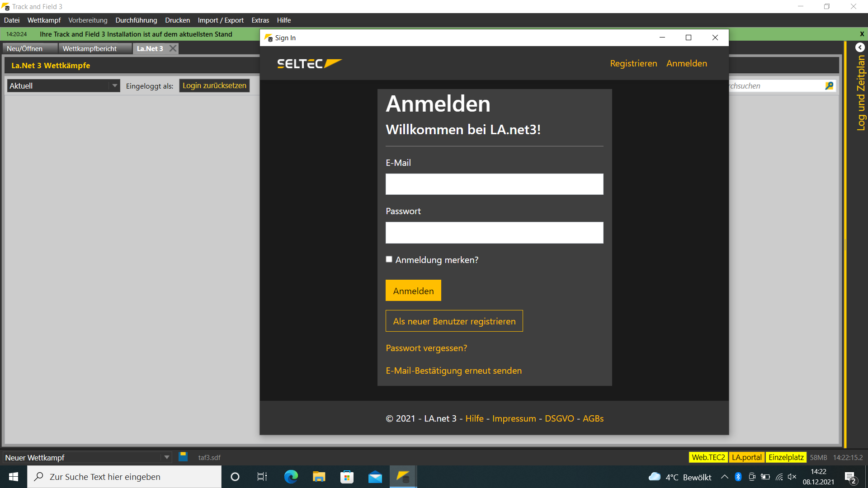The image size is (868, 488).
Task: Switch to the Wettkampfbericht tab
Action: point(95,48)
